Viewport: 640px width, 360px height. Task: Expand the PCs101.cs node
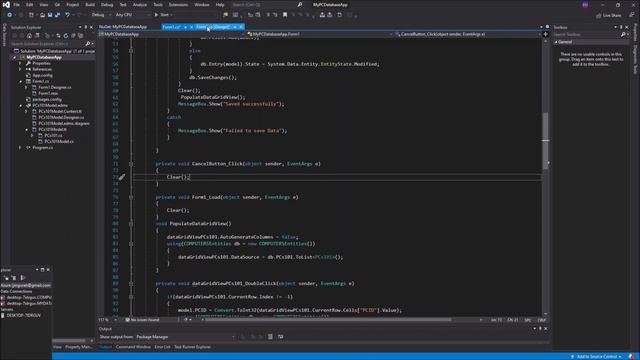click(x=32, y=135)
